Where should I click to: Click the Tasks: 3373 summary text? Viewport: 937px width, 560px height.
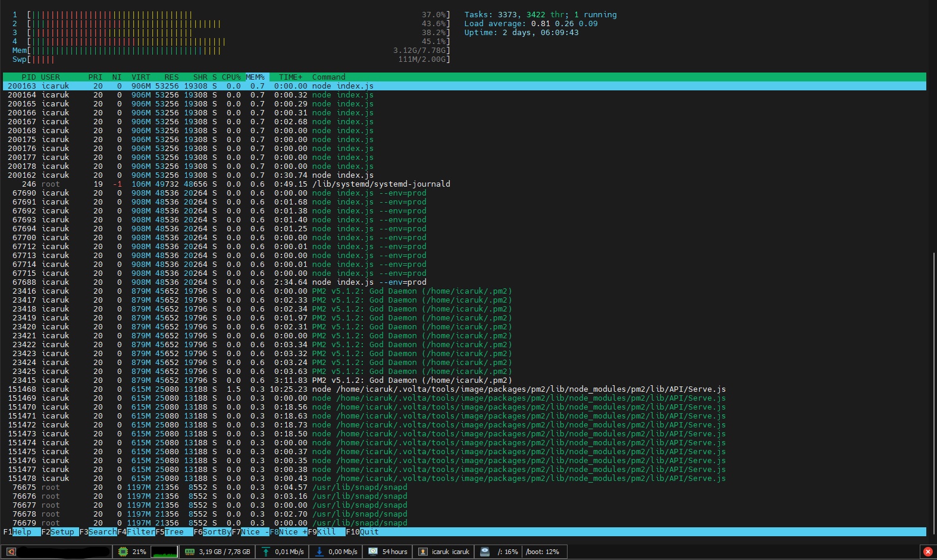coord(491,15)
